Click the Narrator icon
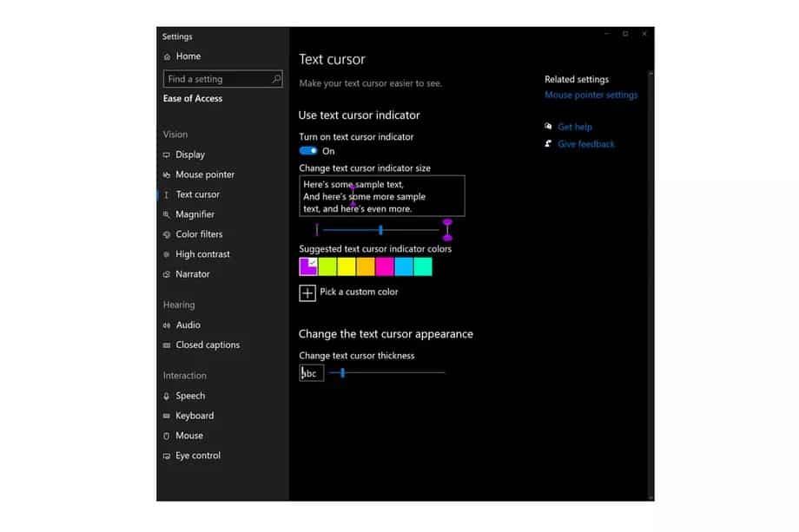This screenshot has height=532, width=799. coord(167,274)
